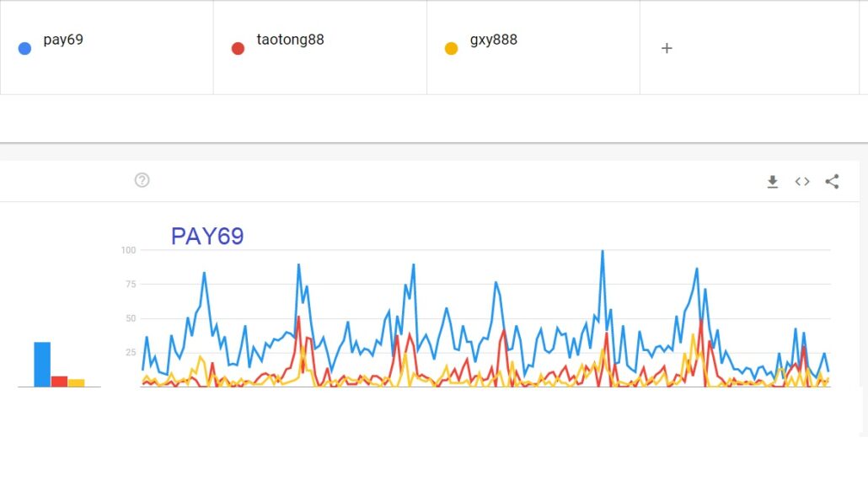Click the yellow average bar for gxy888

(x=77, y=382)
